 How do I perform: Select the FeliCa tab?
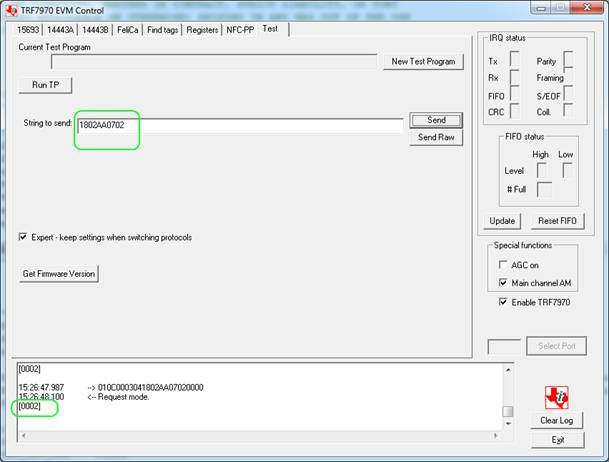coord(128,30)
